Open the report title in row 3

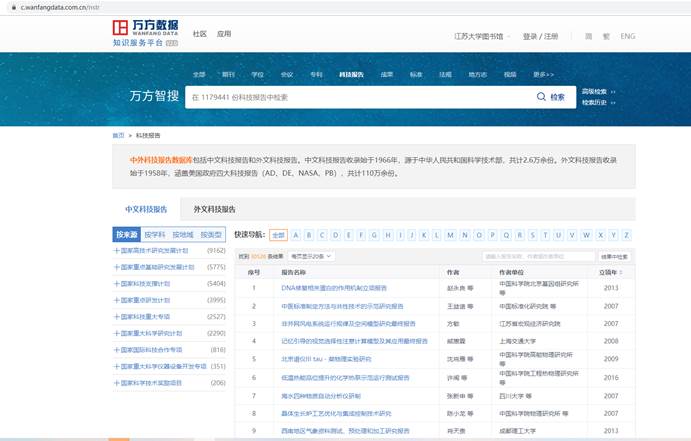[348, 324]
